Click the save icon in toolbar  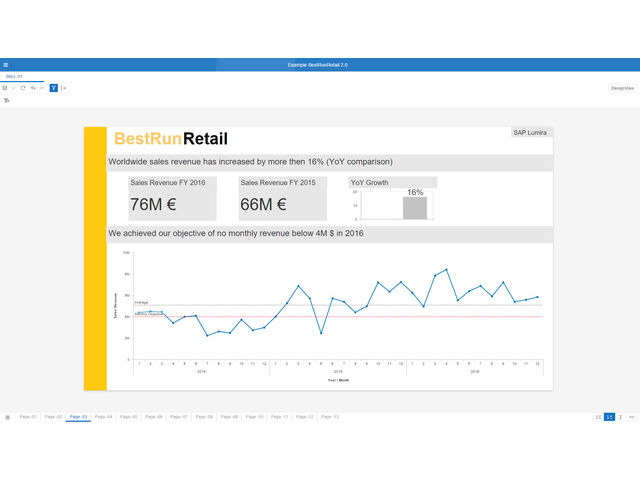(5, 88)
